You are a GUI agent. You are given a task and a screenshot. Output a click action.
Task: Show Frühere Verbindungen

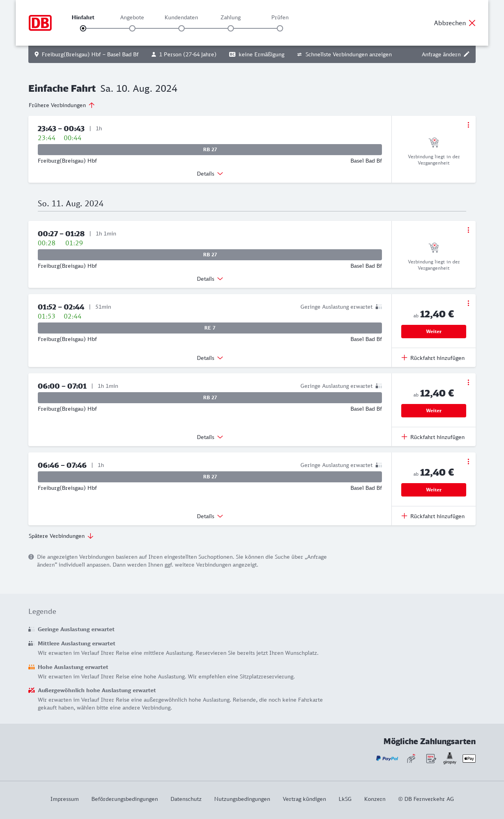coord(62,105)
